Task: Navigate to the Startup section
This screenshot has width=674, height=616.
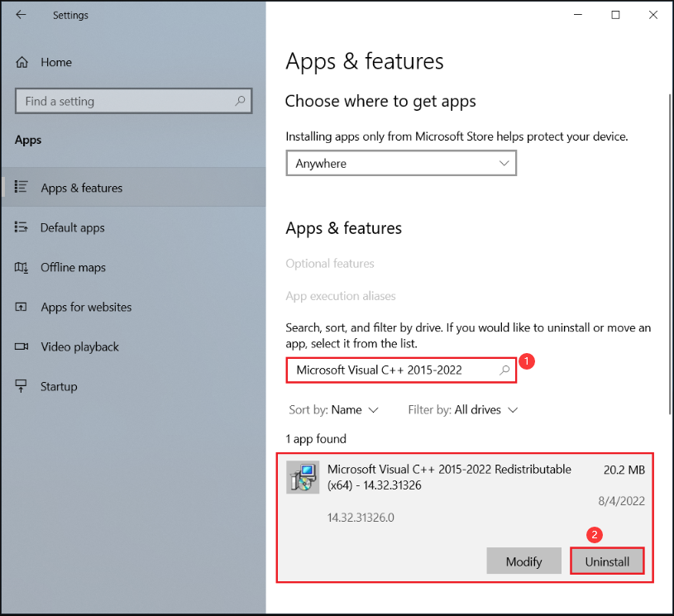Action: (59, 386)
